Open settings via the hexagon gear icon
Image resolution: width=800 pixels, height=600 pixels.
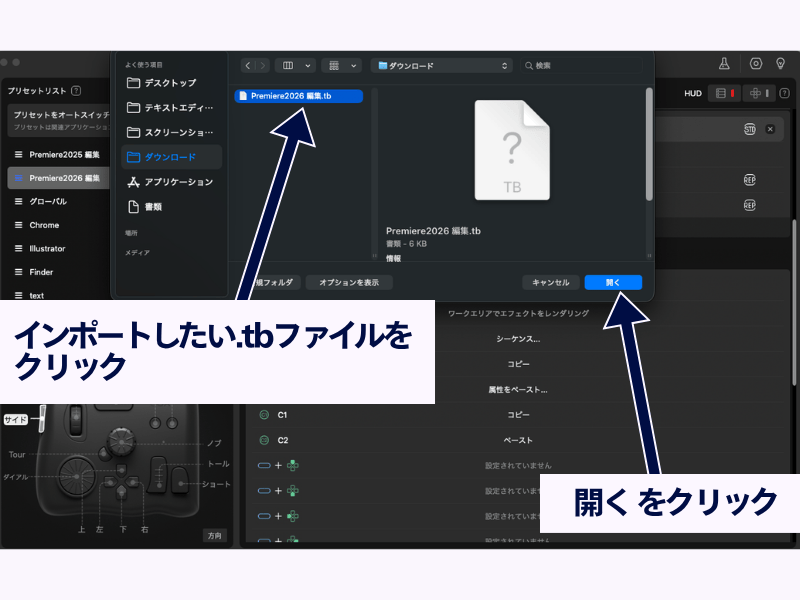(756, 63)
